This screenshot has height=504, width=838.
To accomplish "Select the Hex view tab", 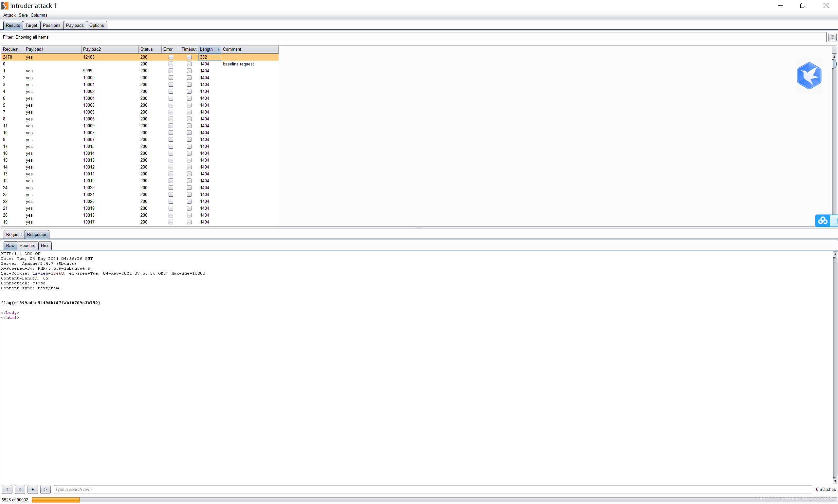I will [45, 245].
